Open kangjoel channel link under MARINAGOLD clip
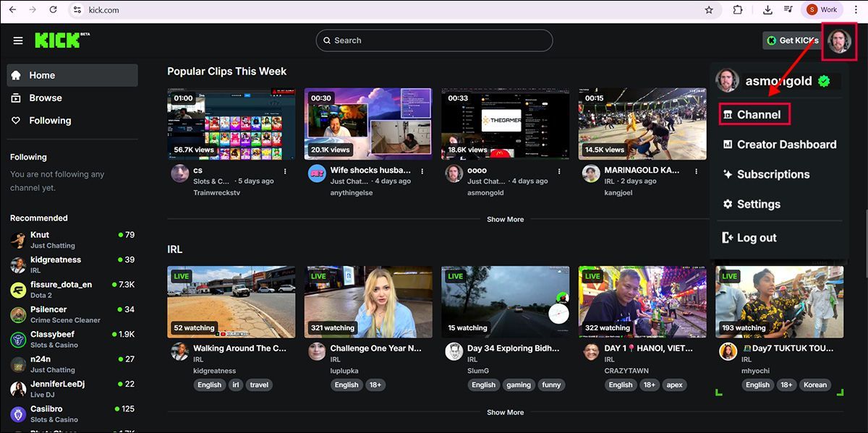Image resolution: width=868 pixels, height=433 pixels. (619, 192)
